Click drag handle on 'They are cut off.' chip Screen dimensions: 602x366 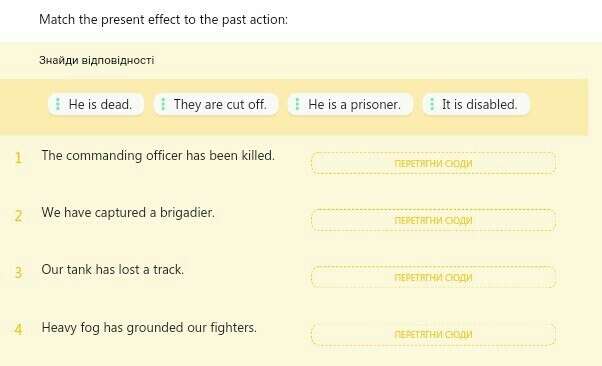(163, 104)
